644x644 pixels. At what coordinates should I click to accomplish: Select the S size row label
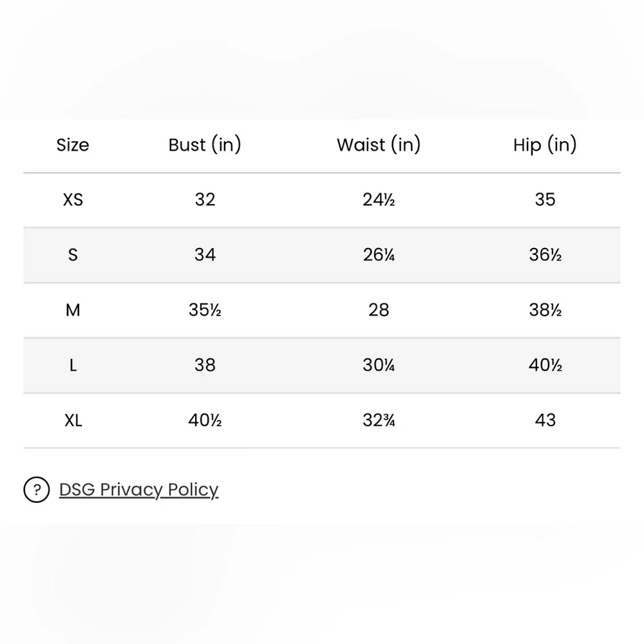click(x=73, y=255)
